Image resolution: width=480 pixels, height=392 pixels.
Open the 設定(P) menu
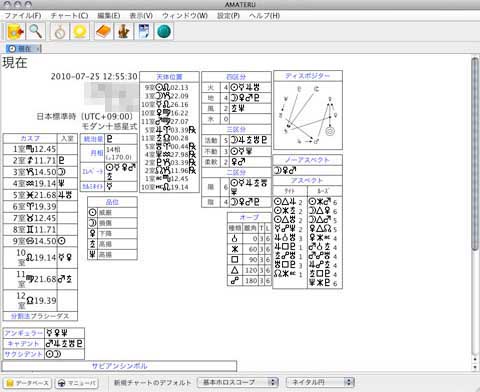pyautogui.click(x=228, y=16)
